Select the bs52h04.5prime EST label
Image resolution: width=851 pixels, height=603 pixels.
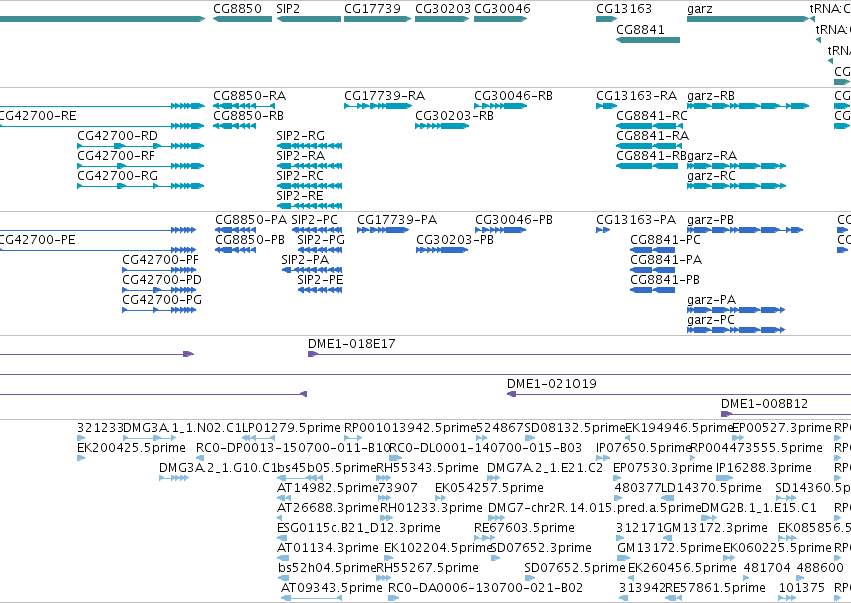point(326,568)
